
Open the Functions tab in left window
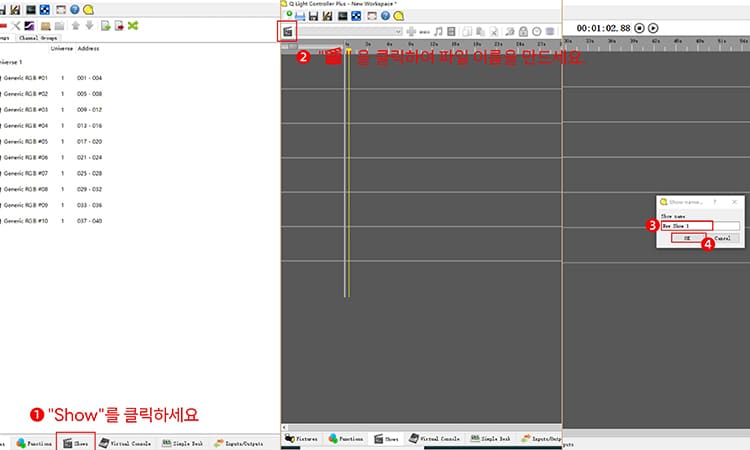34,443
